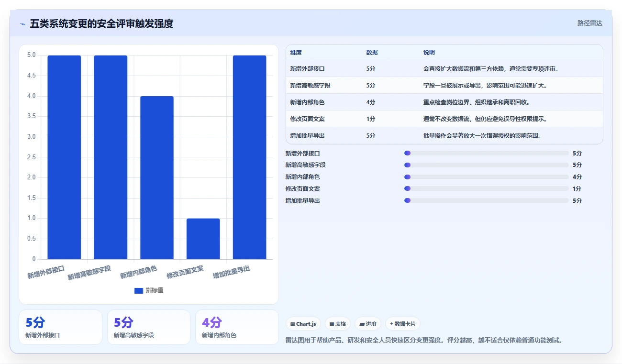Open the 4分 新增内部角色 data card

click(x=237, y=327)
